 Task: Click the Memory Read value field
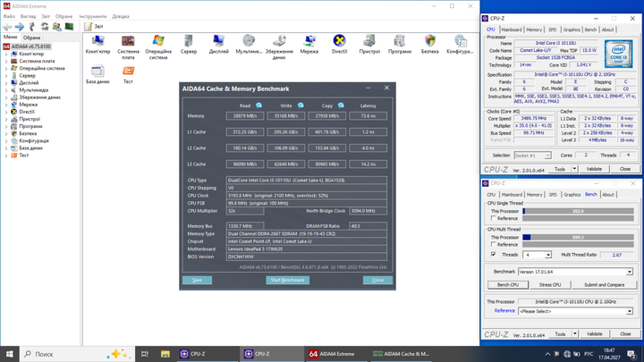click(245, 115)
